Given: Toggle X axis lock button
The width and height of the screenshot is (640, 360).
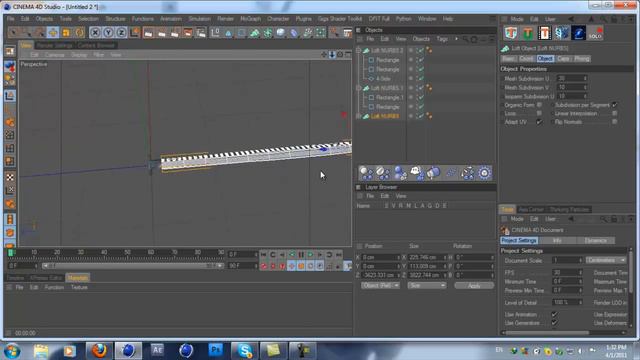Looking at the screenshot, I should (95, 33).
